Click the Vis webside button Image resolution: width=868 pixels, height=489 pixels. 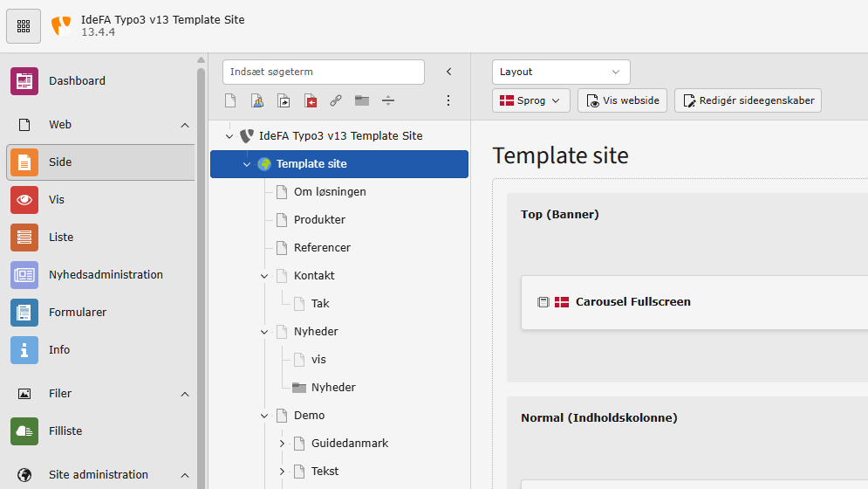[x=622, y=100]
